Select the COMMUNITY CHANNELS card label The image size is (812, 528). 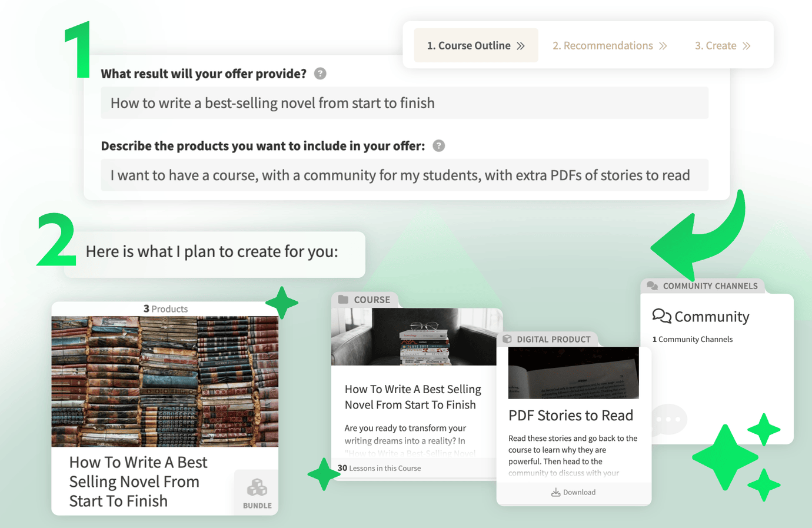(x=710, y=286)
